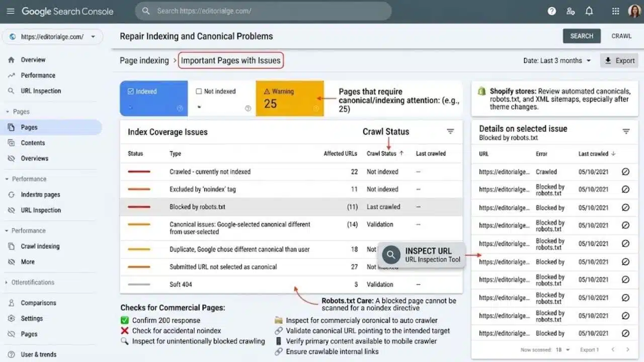Open the user account avatar
The image size is (644, 362).
coord(634,11)
